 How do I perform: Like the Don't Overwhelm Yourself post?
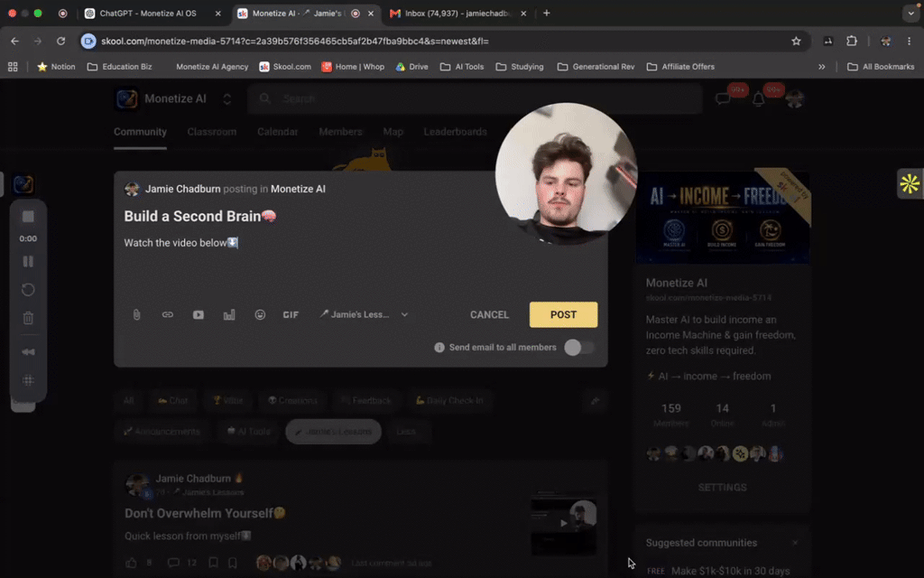click(x=131, y=563)
